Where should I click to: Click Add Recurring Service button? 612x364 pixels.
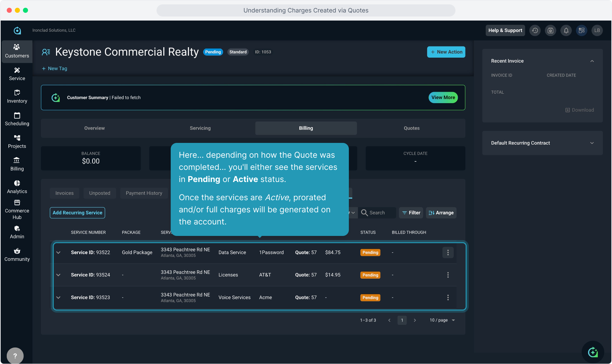78,213
